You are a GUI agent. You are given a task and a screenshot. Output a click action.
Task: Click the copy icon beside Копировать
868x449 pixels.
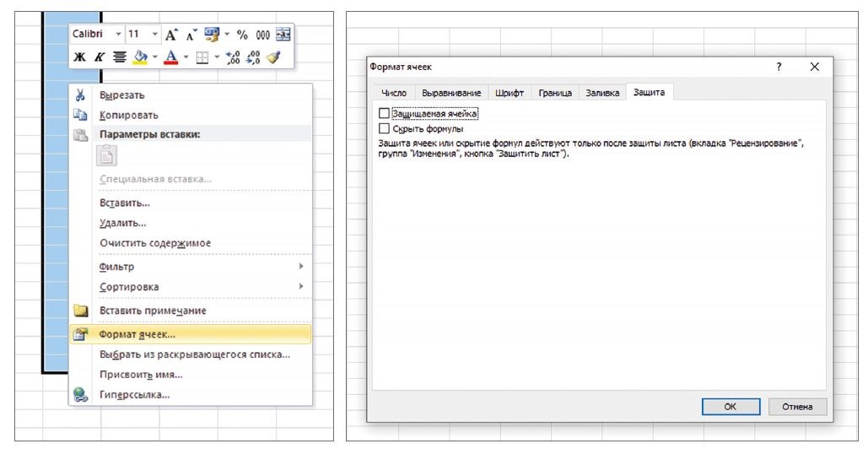pyautogui.click(x=81, y=115)
